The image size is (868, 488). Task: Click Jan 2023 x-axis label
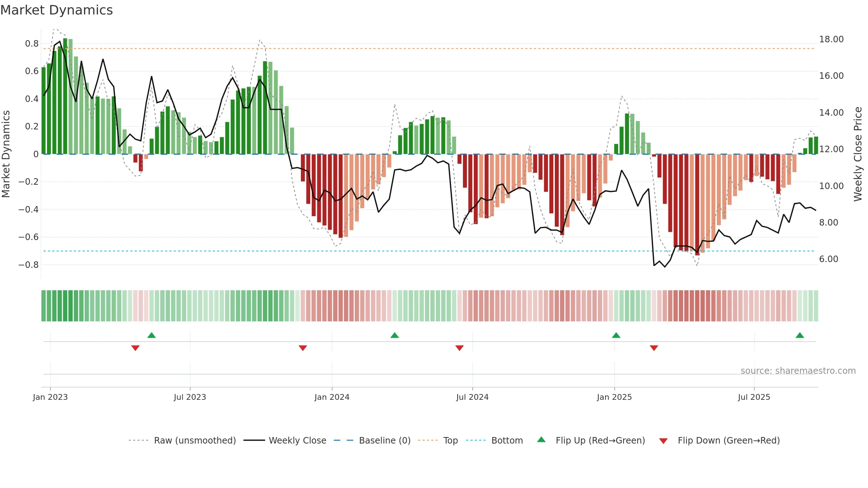click(50, 397)
